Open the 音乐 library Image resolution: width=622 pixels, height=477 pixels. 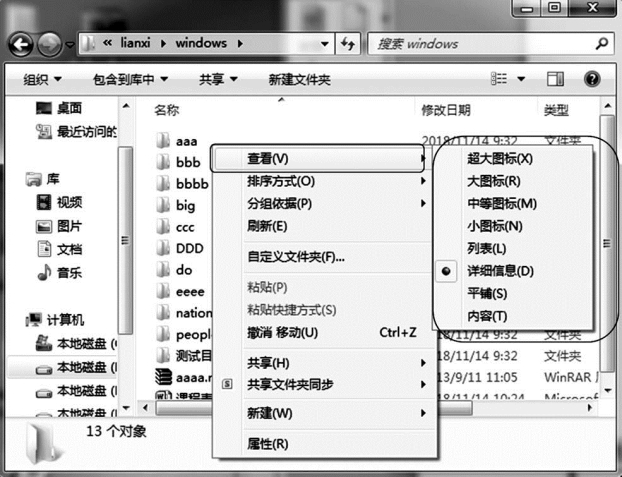pyautogui.click(x=60, y=273)
